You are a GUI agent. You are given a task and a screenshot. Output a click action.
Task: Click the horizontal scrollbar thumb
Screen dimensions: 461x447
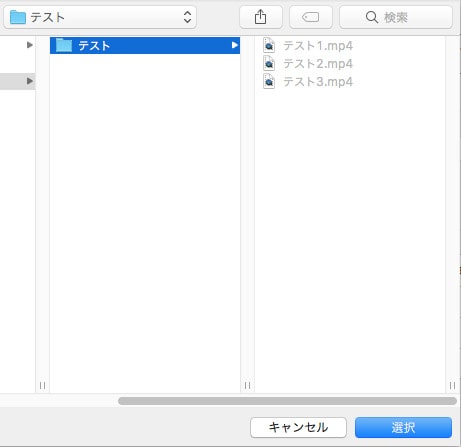tap(287, 401)
